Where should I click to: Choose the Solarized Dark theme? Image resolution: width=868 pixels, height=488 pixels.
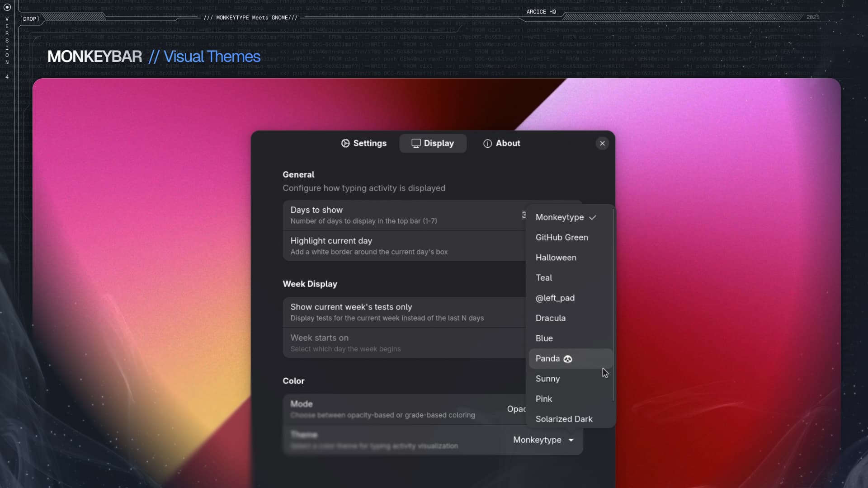point(564,419)
